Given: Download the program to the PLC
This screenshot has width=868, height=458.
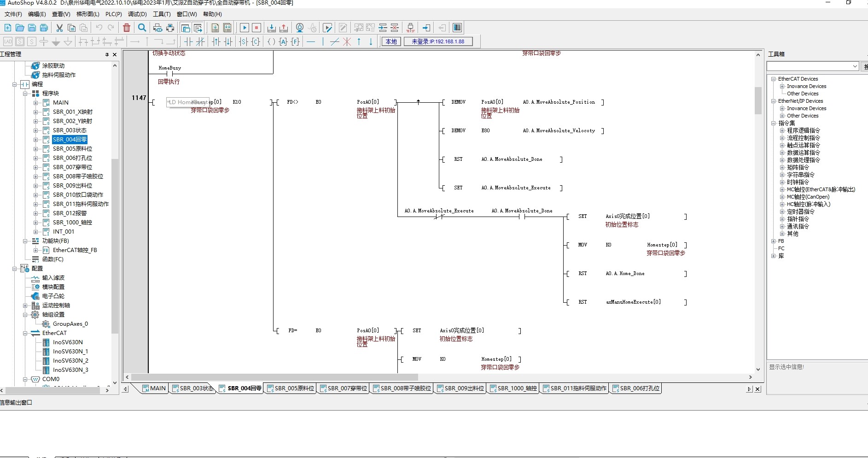Looking at the screenshot, I should (x=272, y=28).
